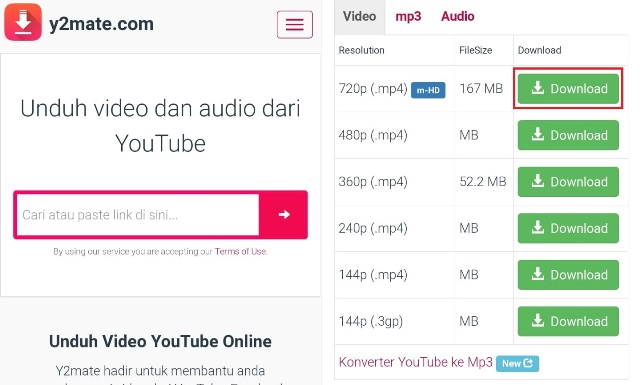Select the 144p (.mp4) resolution text
Image resolution: width=640 pixels, height=385 pixels.
373,275
